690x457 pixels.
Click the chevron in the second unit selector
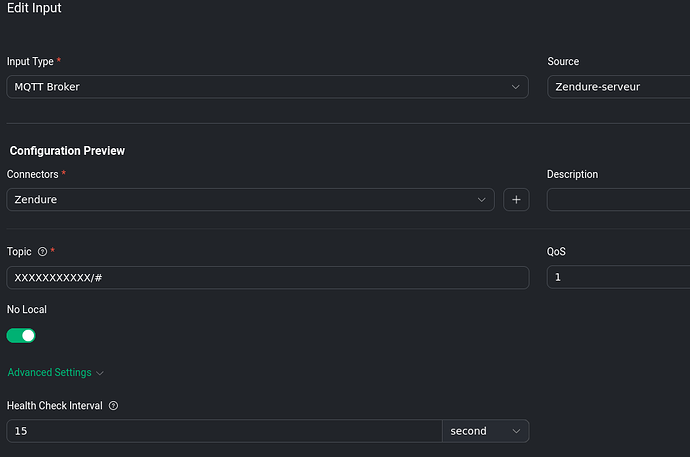coord(516,431)
